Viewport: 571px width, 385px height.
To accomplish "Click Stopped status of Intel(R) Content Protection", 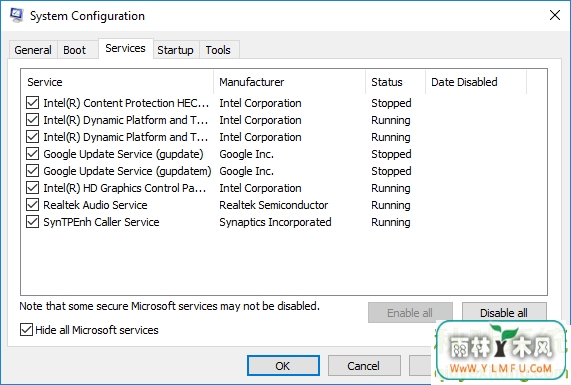I will (x=391, y=103).
